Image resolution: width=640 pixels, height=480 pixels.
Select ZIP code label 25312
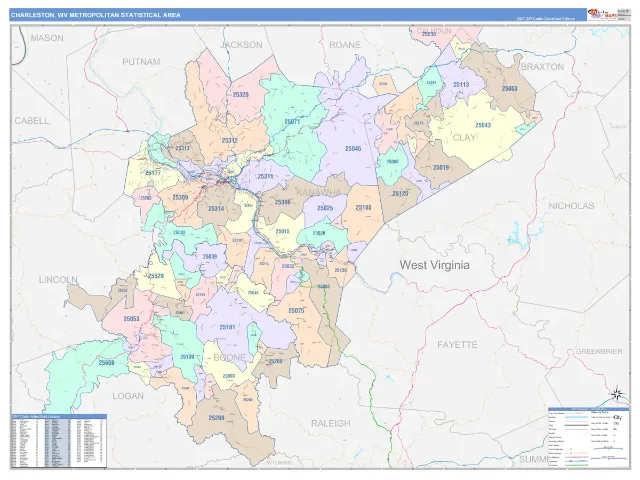click(x=229, y=140)
